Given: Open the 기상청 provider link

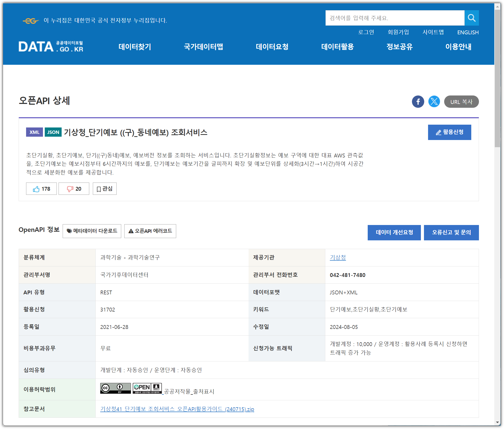Looking at the screenshot, I should coord(338,257).
